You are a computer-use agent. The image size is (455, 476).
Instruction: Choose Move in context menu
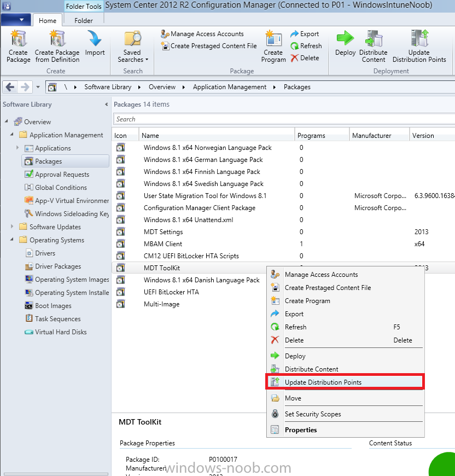(x=345, y=398)
